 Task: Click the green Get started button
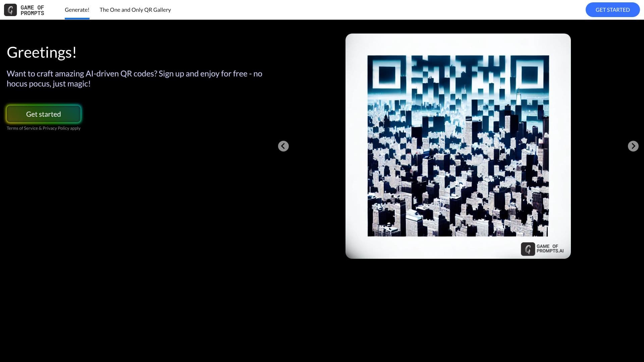(x=44, y=114)
